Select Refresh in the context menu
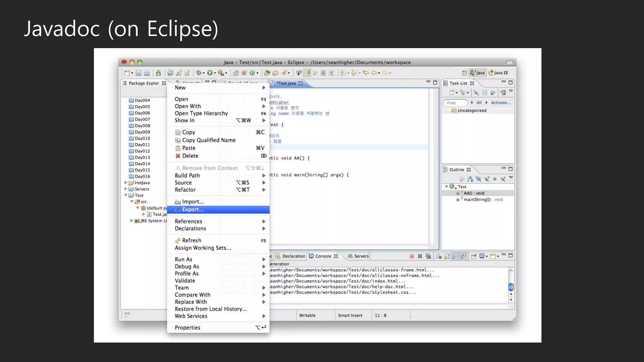The image size is (644, 362). coord(218,240)
